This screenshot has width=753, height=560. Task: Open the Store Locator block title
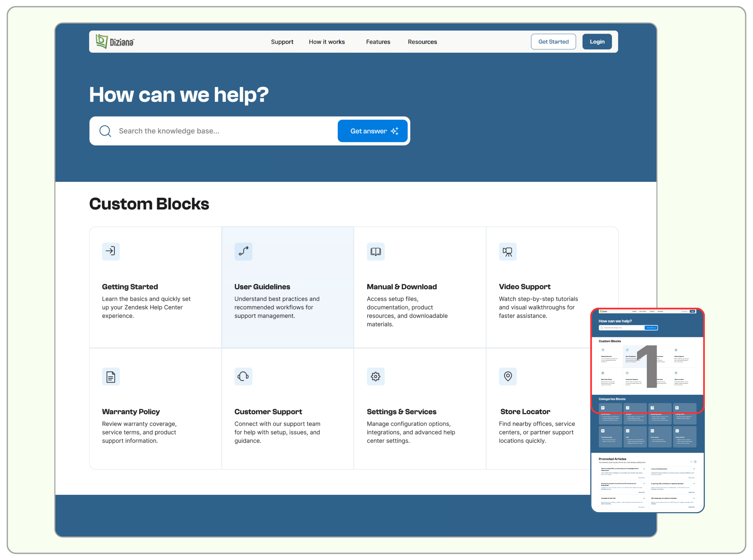[525, 412]
